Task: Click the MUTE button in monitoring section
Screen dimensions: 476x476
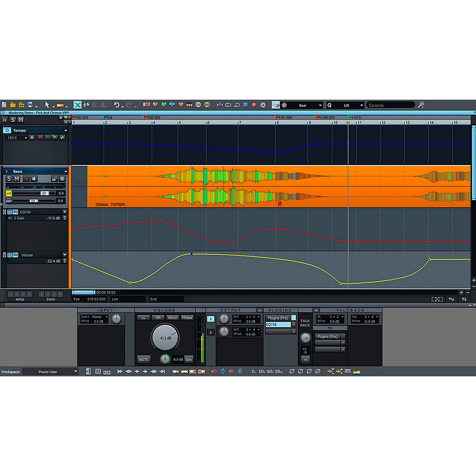Action: (143, 359)
